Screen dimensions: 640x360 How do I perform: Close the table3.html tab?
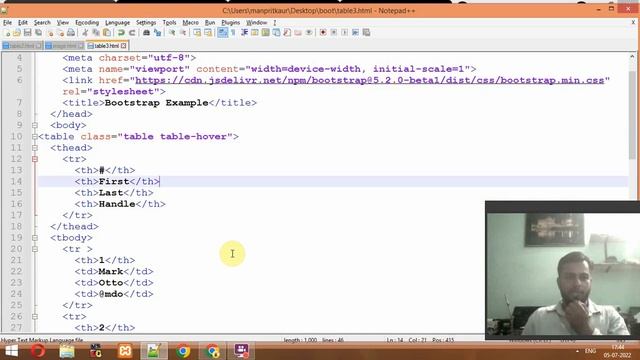click(124, 46)
